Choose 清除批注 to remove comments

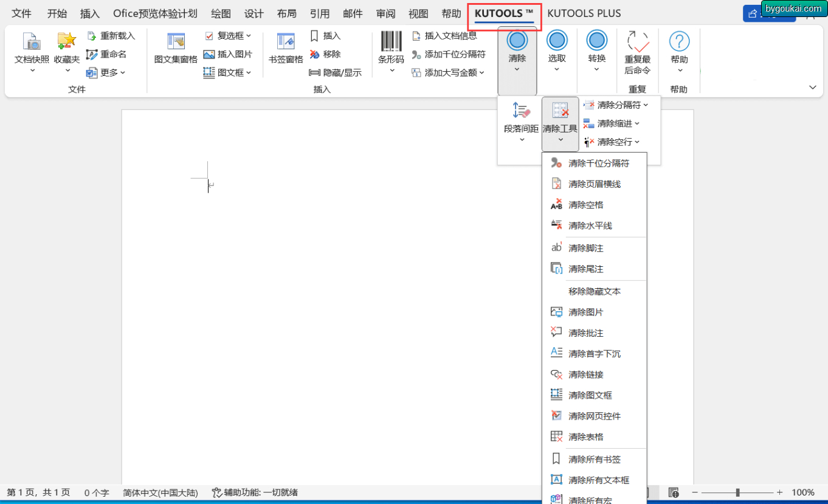pos(594,333)
